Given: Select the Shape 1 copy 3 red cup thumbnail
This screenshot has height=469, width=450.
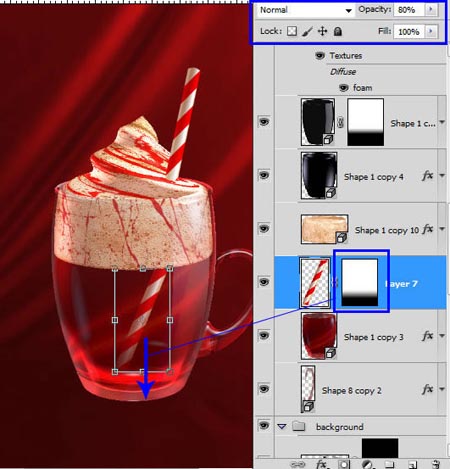Looking at the screenshot, I should pyautogui.click(x=319, y=336).
